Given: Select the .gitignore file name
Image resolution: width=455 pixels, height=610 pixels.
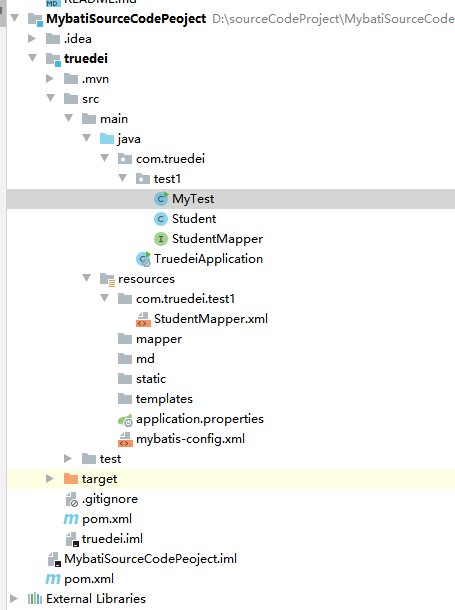Looking at the screenshot, I should pyautogui.click(x=110, y=499).
